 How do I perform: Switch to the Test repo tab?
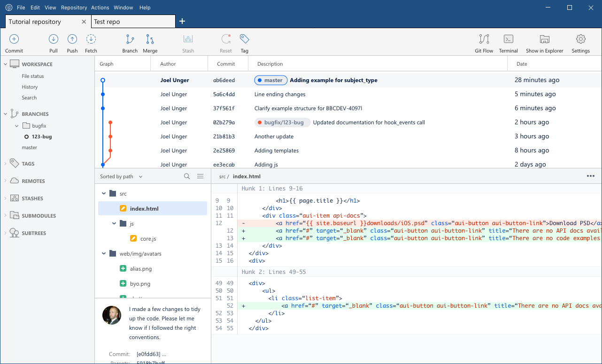pyautogui.click(x=107, y=22)
